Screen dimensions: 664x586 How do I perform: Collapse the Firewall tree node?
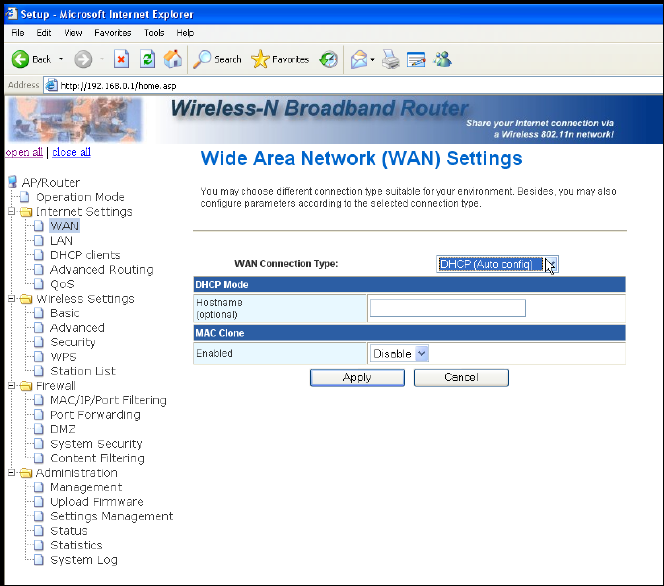pyautogui.click(x=11, y=385)
